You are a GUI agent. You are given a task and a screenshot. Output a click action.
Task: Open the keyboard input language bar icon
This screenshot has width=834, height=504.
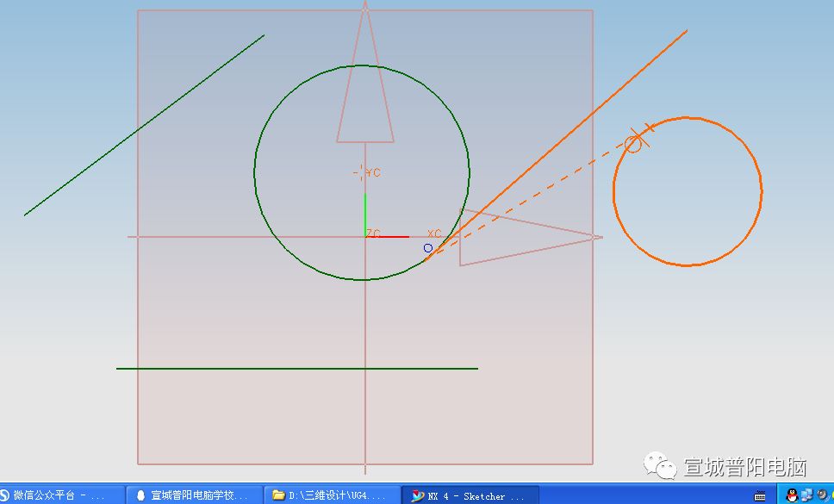point(760,496)
